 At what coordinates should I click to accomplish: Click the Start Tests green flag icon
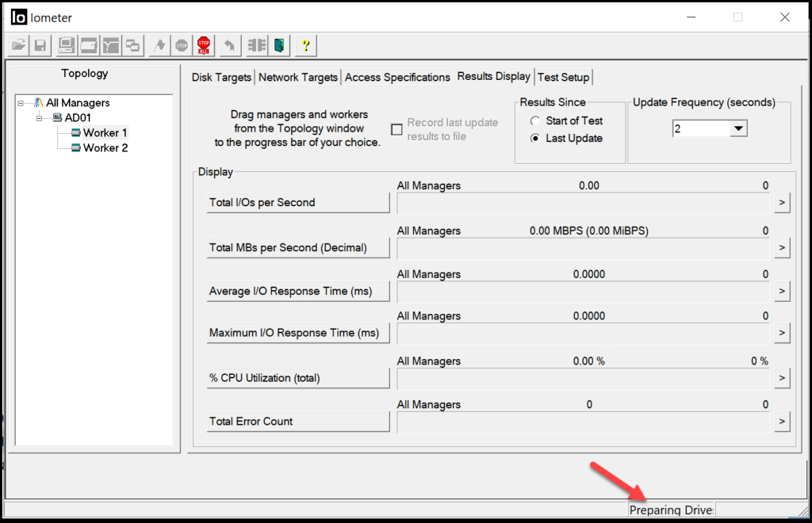pos(159,45)
